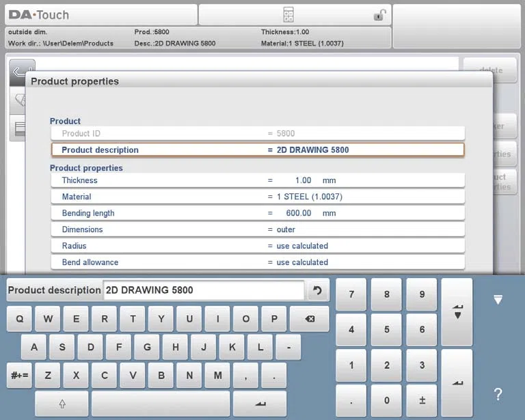The height and width of the screenshot is (420, 525).
Task: Click the greyed Product ID row
Action: click(258, 133)
